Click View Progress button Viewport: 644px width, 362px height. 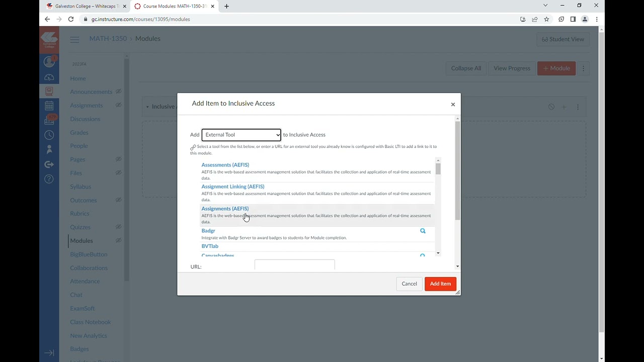[x=512, y=68]
